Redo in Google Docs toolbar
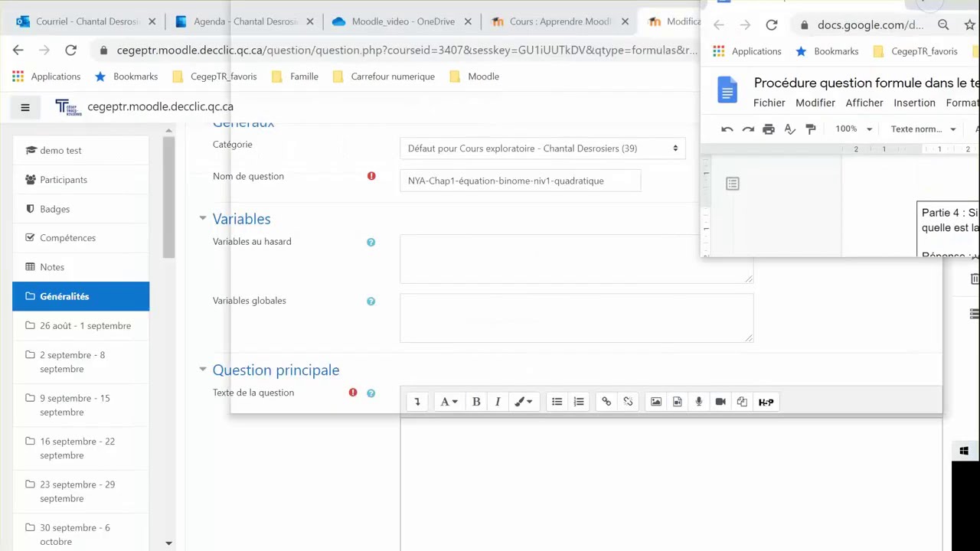This screenshot has height=551, width=980. [748, 129]
